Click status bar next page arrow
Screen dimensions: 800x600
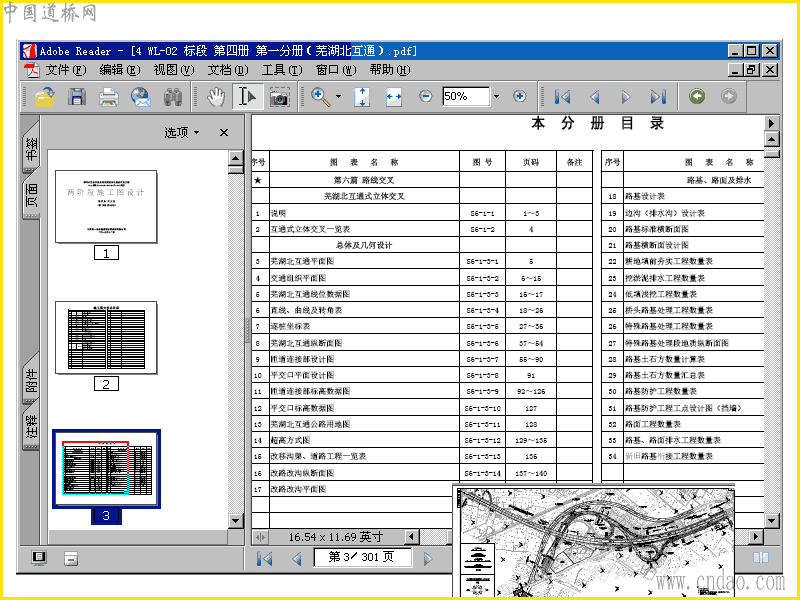point(428,559)
